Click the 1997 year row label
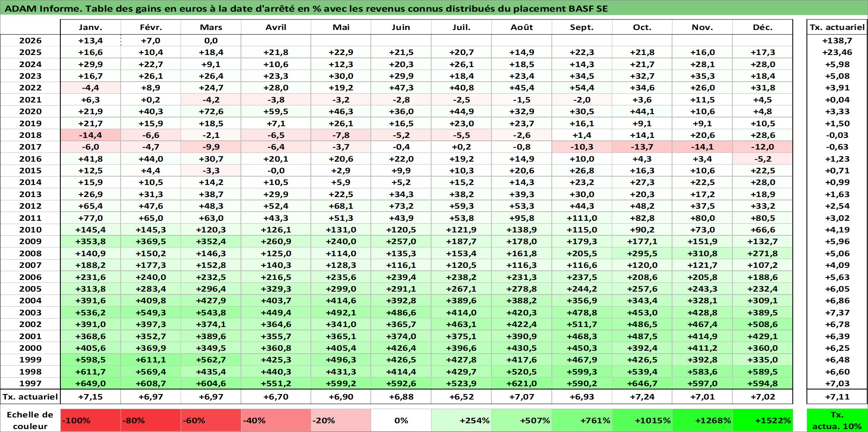 30,383
